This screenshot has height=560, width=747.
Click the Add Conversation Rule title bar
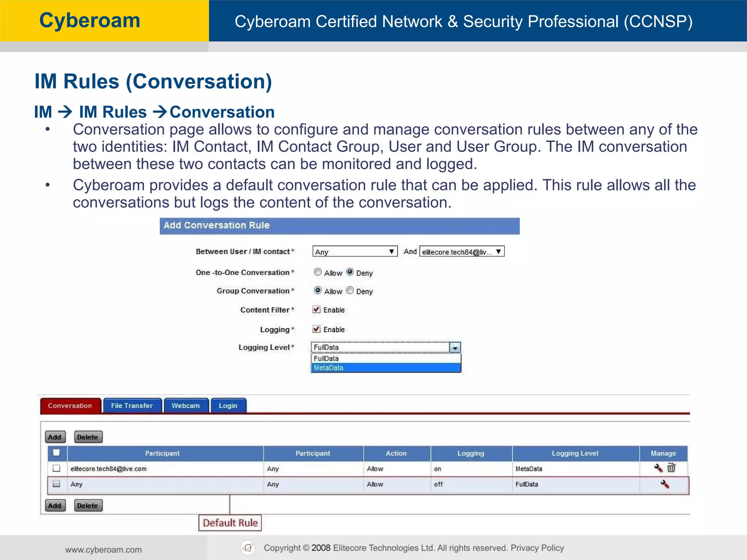[x=340, y=226]
